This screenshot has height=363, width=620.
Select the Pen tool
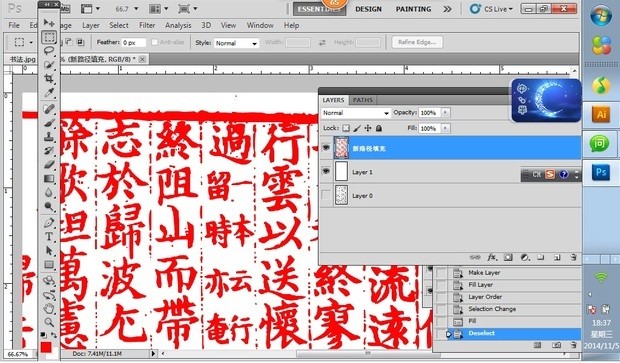pyautogui.click(x=49, y=223)
